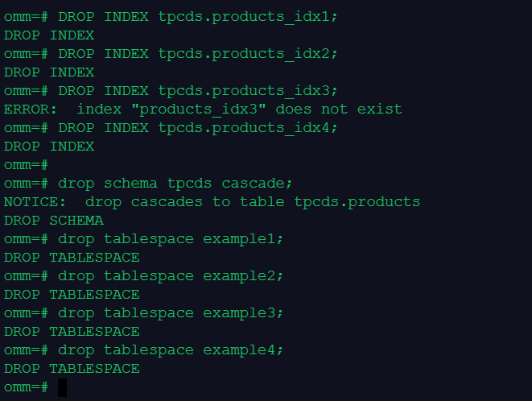Click the final DROP TABLESPACE output line

[x=72, y=368]
